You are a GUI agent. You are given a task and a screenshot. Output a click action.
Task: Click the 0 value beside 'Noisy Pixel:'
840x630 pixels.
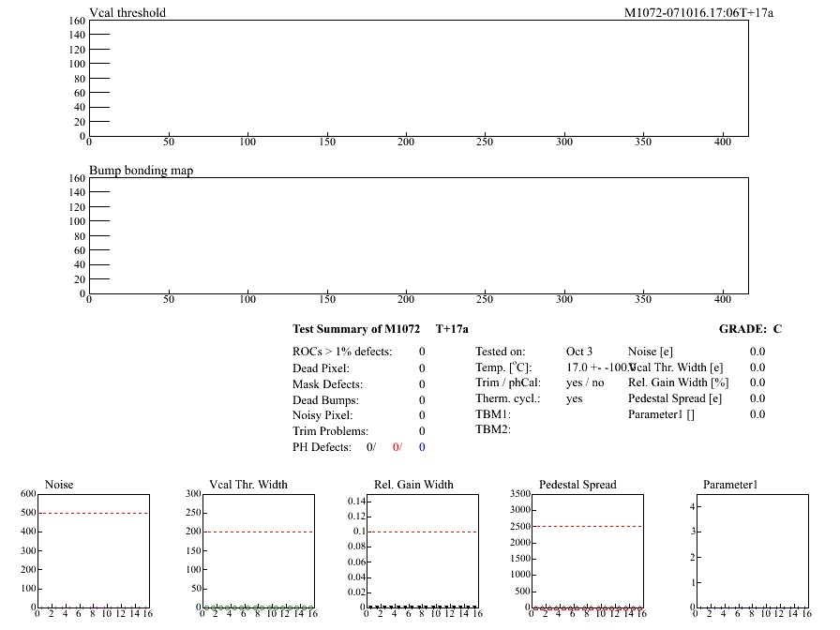click(x=422, y=415)
